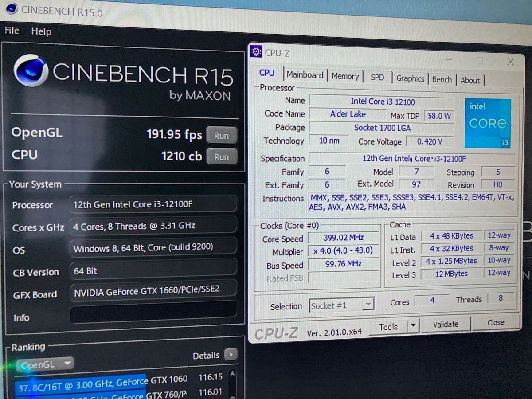Click the Tools button in CPU-Z
Viewport: 532px width, 399px height.
click(x=388, y=327)
